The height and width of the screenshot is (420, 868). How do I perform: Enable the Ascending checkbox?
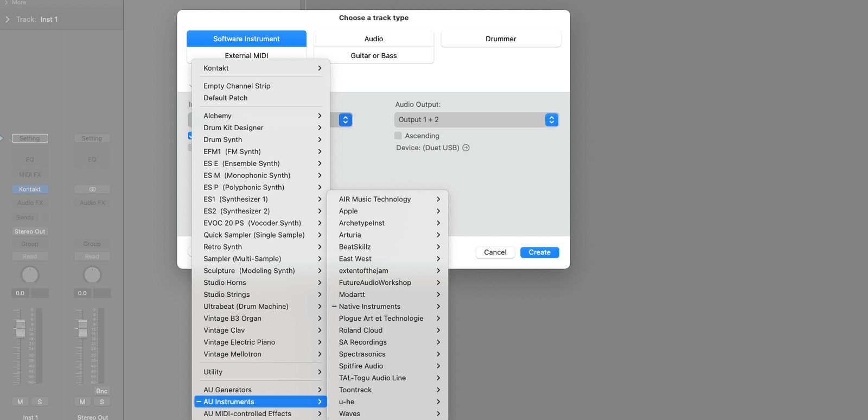[x=398, y=136]
